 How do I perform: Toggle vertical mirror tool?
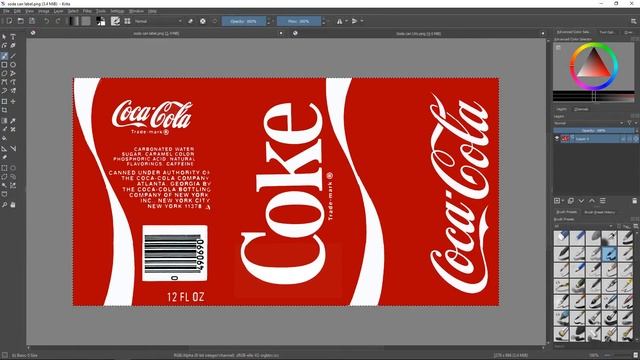[x=354, y=21]
